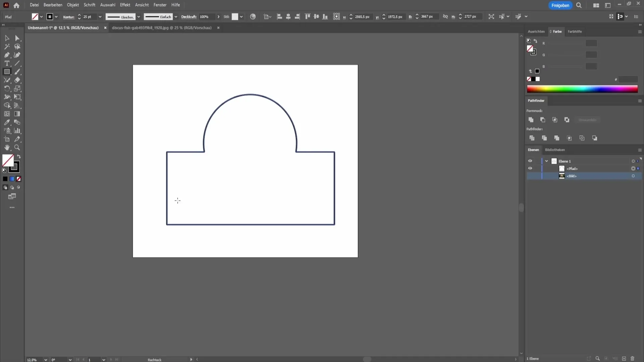Toggle visibility of the Pfad layer item
The width and height of the screenshot is (644, 362).
[x=530, y=169]
